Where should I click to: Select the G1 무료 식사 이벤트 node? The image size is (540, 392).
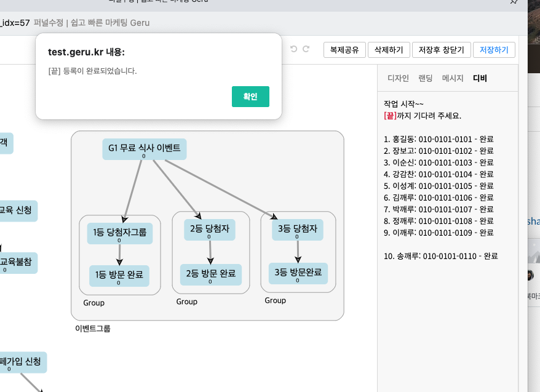click(x=145, y=149)
